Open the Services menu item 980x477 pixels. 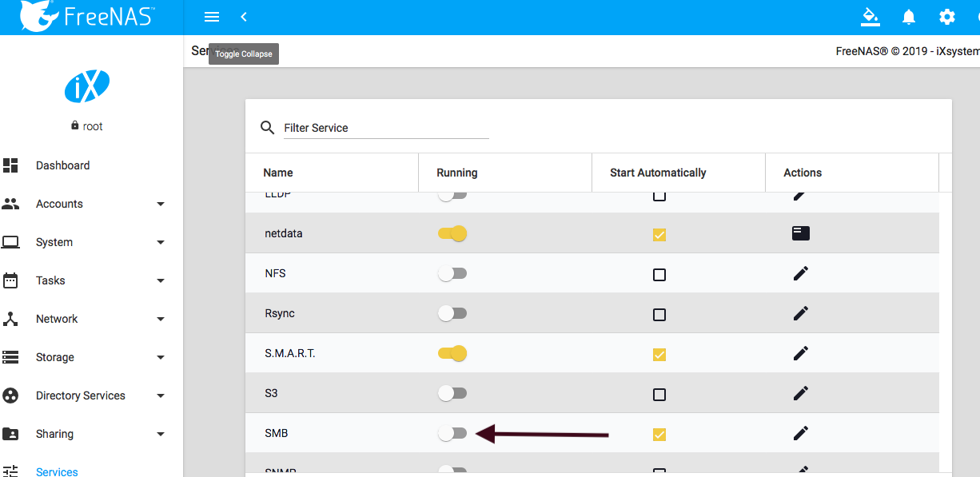[x=57, y=471]
